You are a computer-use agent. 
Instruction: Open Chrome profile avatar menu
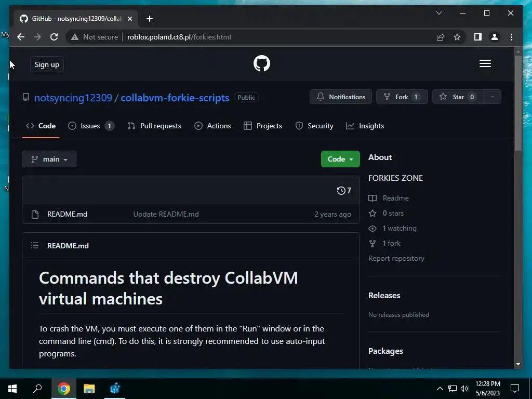click(x=495, y=37)
